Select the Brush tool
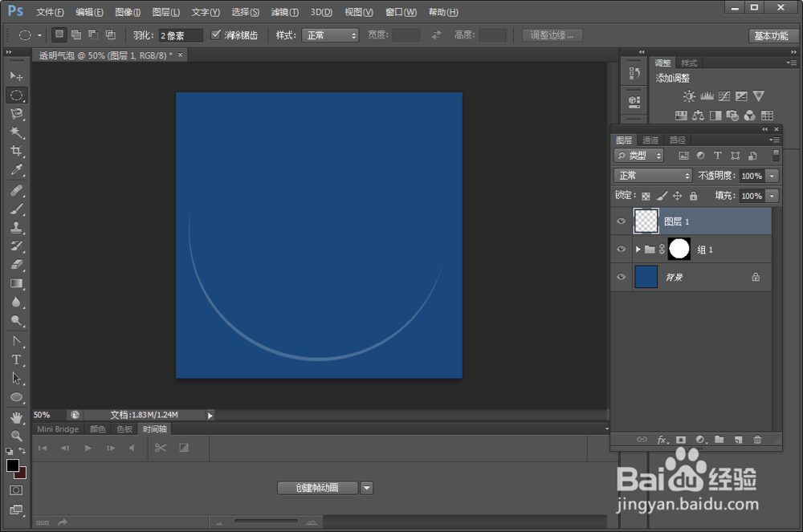Screen dimensions: 803x532 point(16,209)
